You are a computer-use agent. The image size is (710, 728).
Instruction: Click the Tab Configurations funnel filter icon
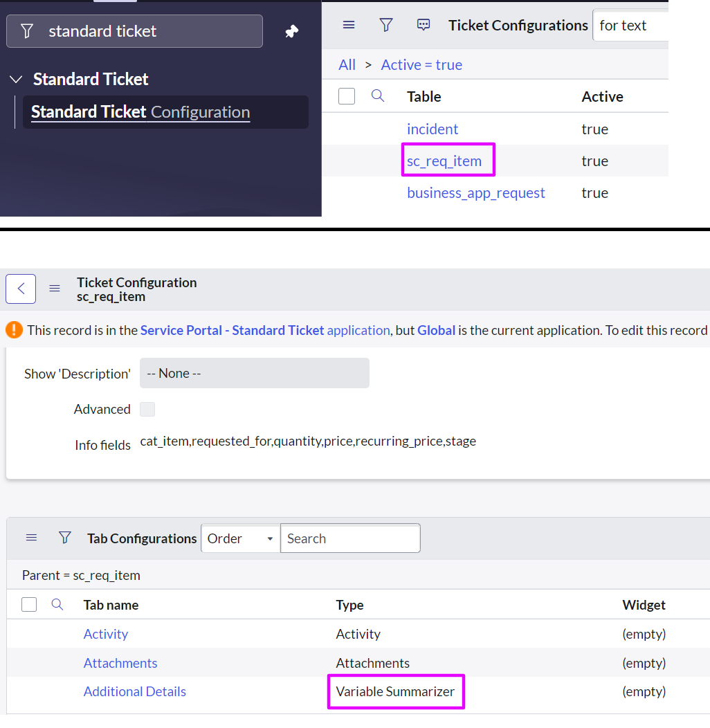pos(65,538)
